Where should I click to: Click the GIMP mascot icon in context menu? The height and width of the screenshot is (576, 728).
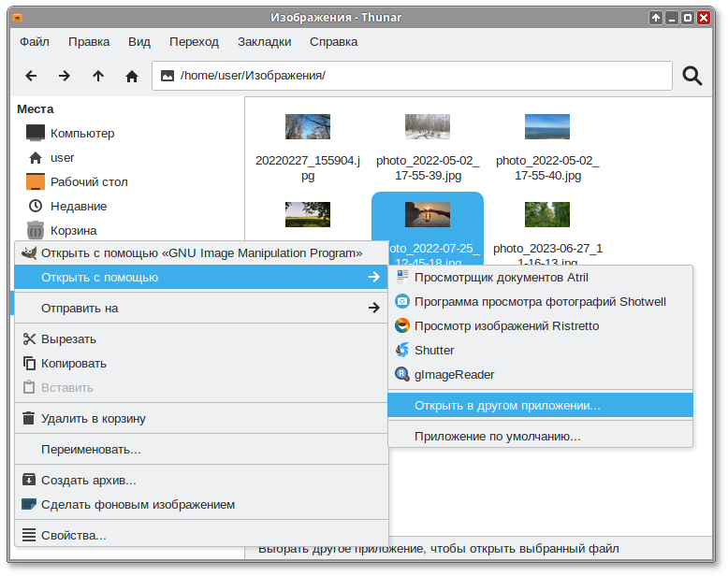29,252
